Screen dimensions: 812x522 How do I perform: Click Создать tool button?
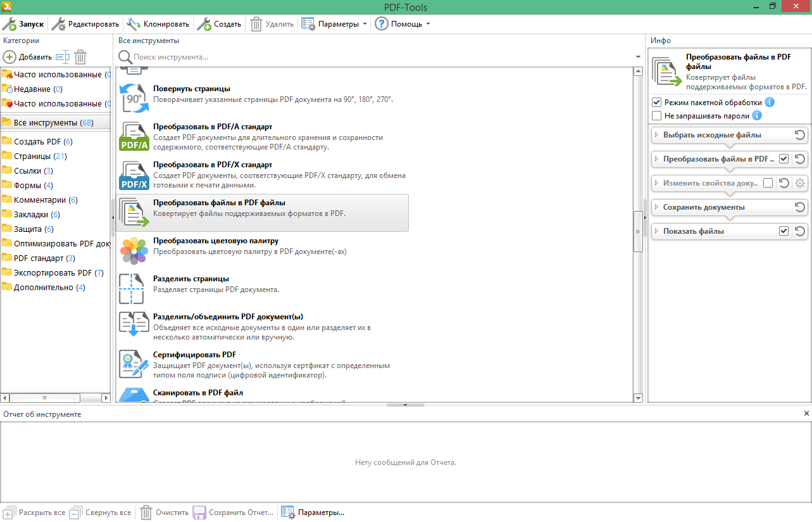tap(220, 24)
